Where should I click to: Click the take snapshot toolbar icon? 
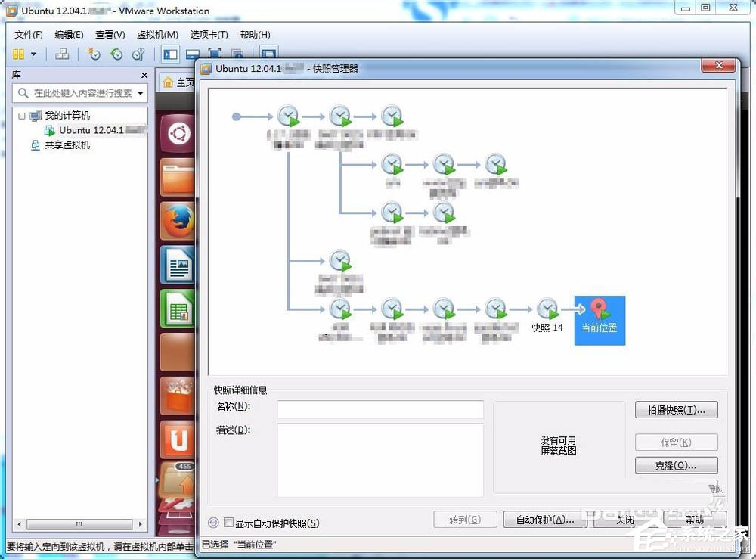click(94, 54)
